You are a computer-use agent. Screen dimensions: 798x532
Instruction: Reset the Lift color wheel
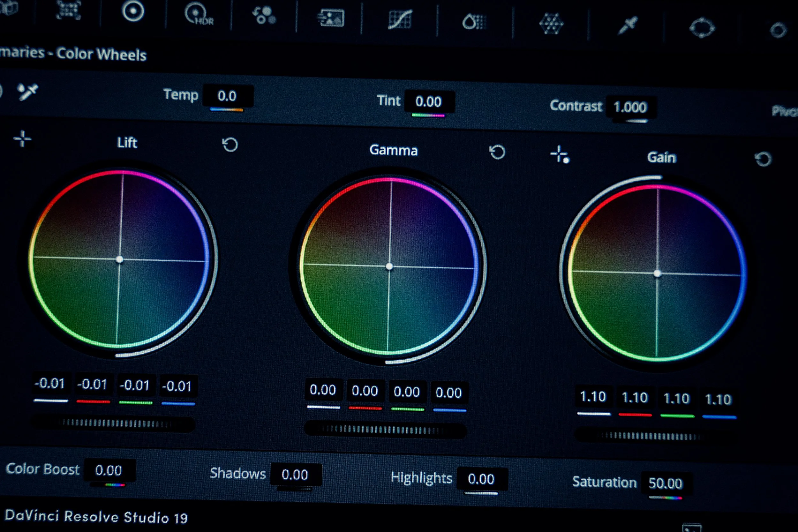tap(230, 145)
